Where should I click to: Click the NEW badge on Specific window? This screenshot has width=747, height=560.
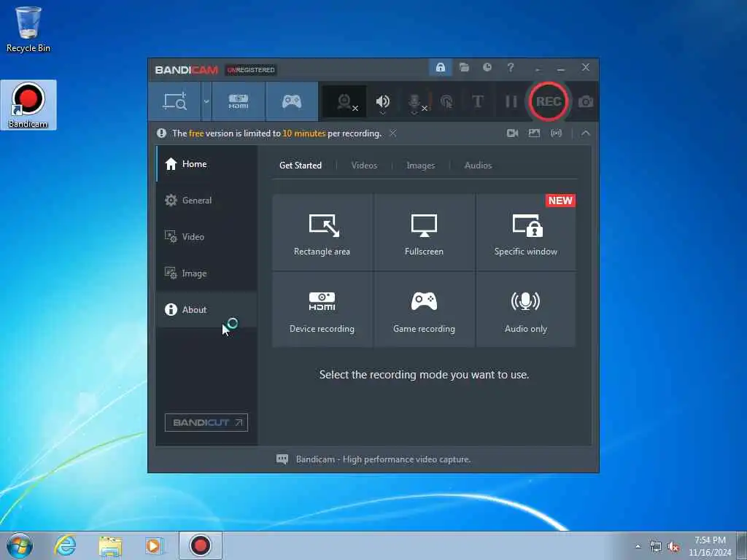tap(560, 201)
